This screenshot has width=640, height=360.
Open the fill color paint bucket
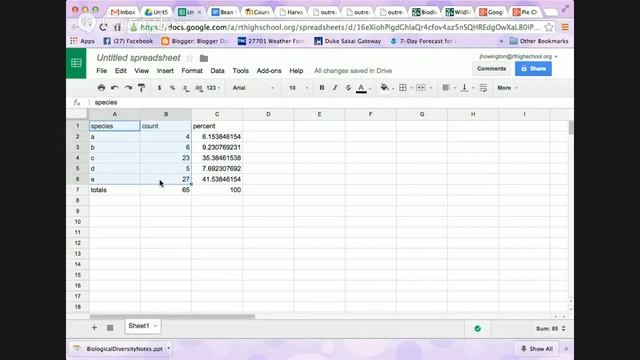coord(384,87)
